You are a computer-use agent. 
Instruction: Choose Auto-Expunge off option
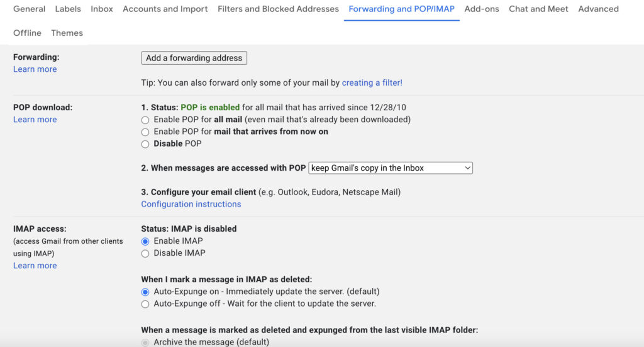tap(145, 304)
